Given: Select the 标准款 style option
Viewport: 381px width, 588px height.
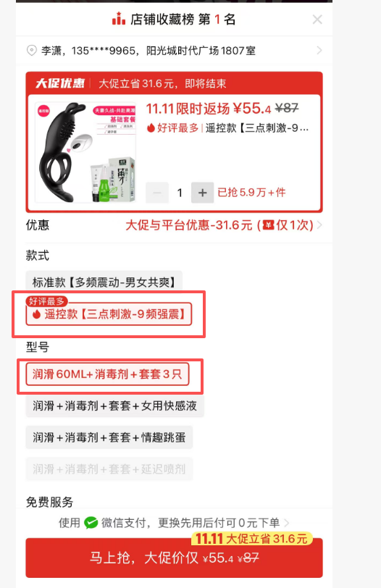Looking at the screenshot, I should tap(104, 282).
